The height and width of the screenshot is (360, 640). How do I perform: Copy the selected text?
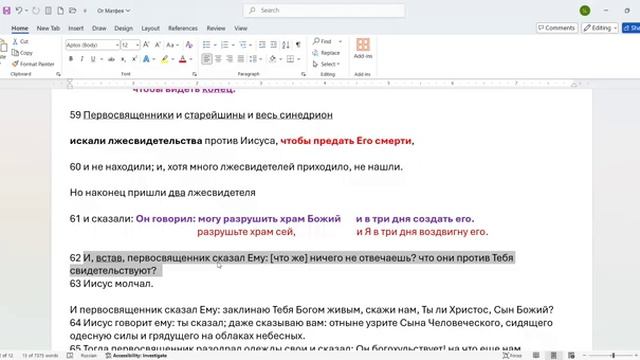(22, 53)
